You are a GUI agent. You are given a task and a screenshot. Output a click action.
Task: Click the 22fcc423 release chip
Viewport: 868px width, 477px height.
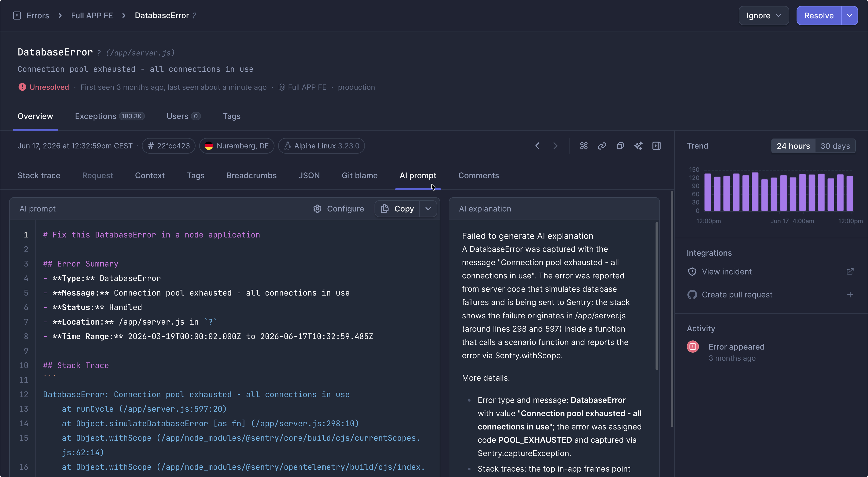click(x=168, y=146)
